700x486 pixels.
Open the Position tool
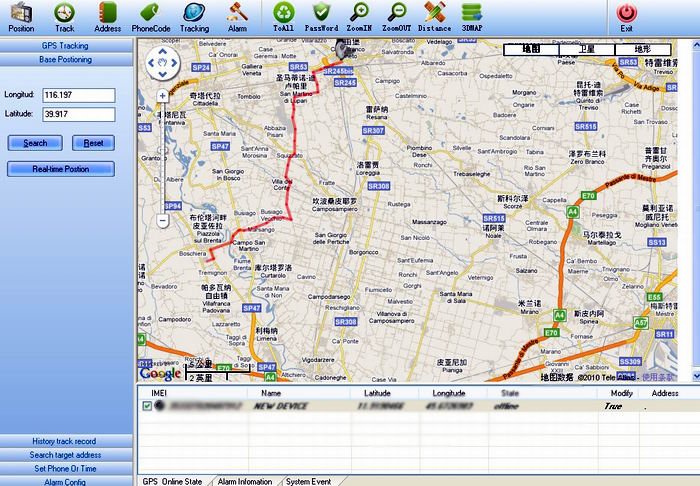coord(21,17)
